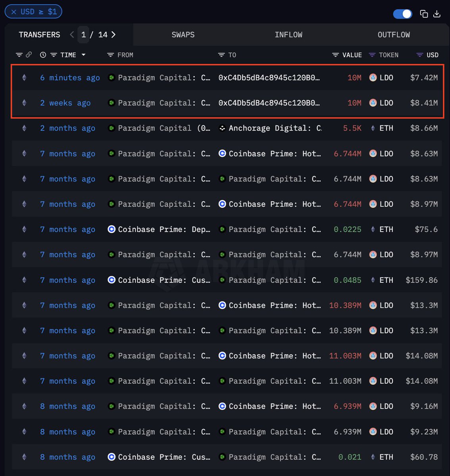Open 0xC4Db5dB4c8945c120B0 address in first row
The width and height of the screenshot is (450, 476).
click(269, 78)
